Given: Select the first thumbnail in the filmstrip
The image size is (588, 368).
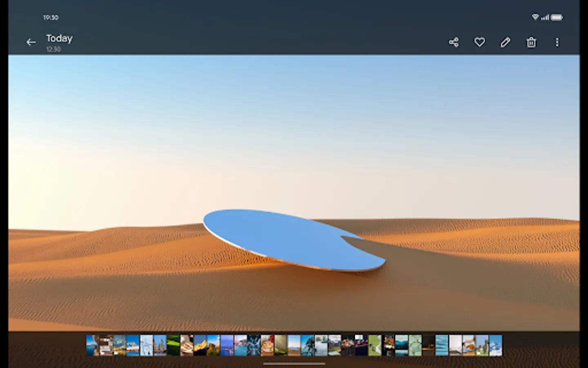Looking at the screenshot, I should 91,346.
